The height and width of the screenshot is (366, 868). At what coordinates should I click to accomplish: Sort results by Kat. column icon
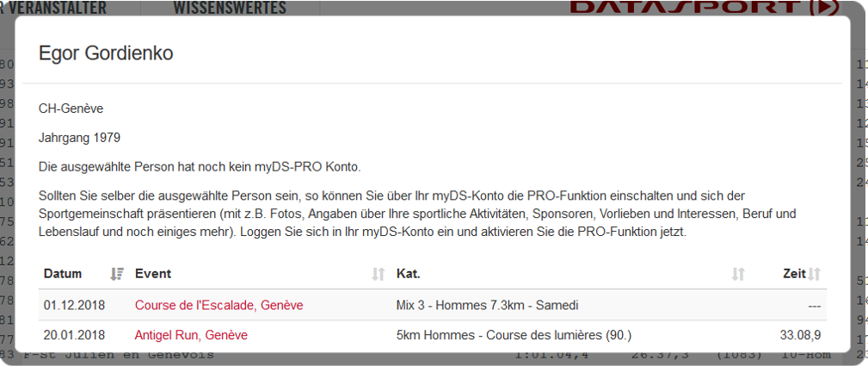point(738,273)
